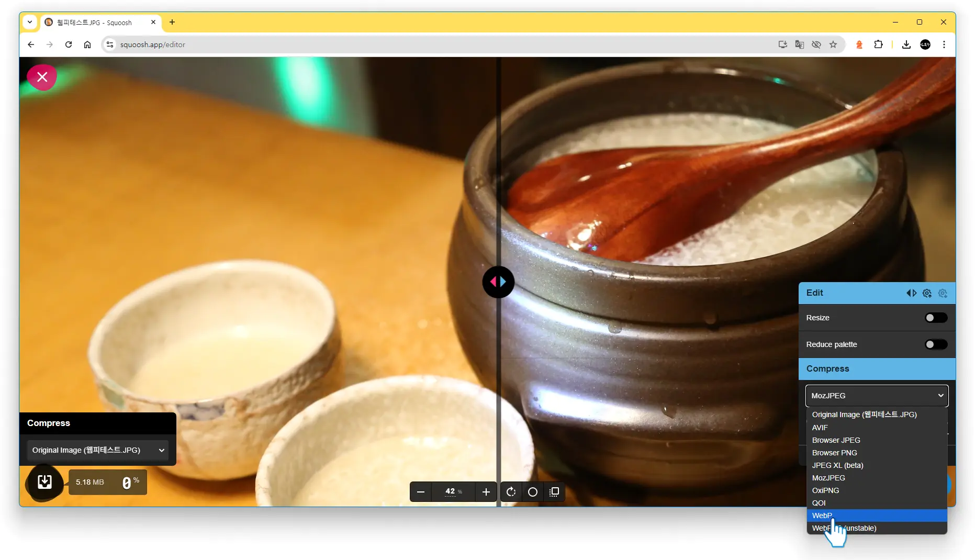The image size is (975, 560).
Task: Open the profile avatar menu
Action: point(925,44)
